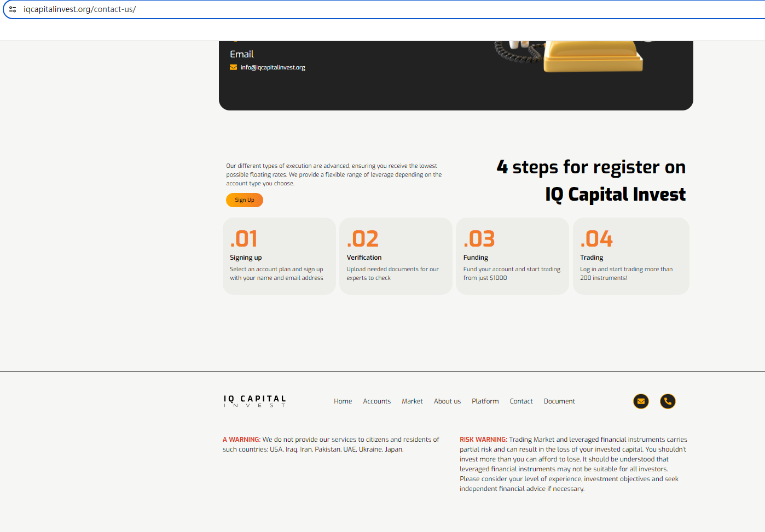Select the .03 Funding step card

pos(513,256)
